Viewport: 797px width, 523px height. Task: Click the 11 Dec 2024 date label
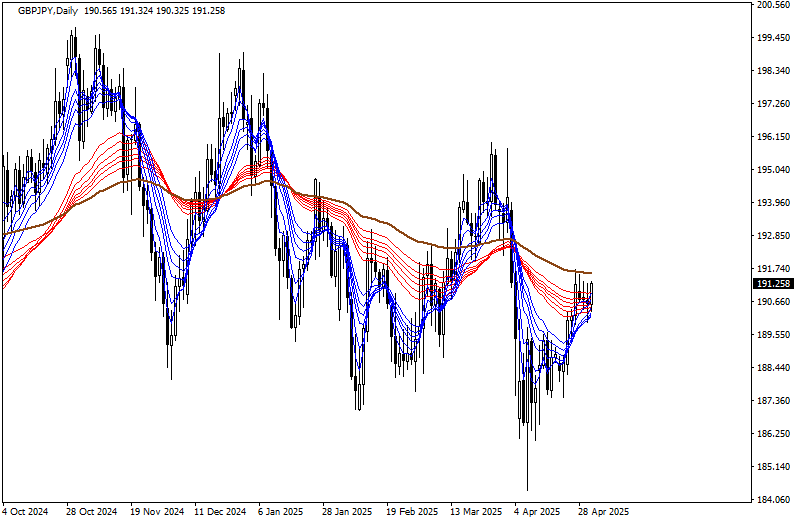(x=220, y=512)
